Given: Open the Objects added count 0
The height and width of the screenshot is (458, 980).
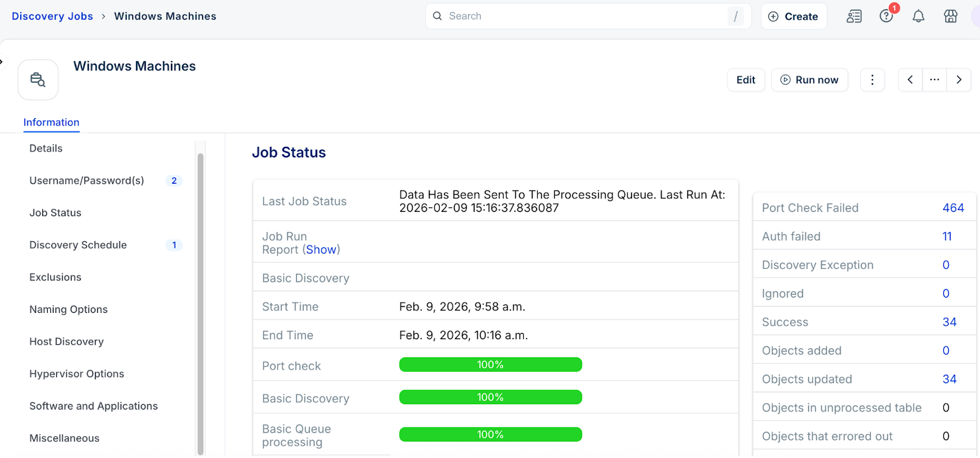Looking at the screenshot, I should pos(946,351).
